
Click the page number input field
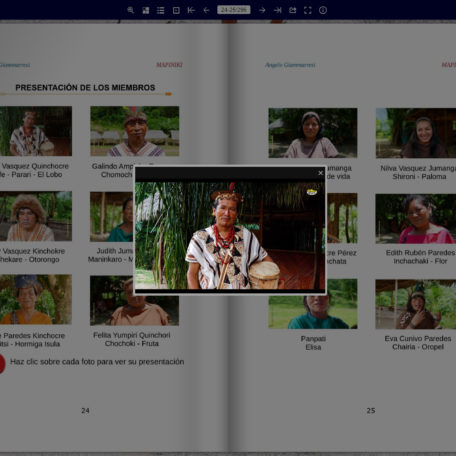point(234,10)
